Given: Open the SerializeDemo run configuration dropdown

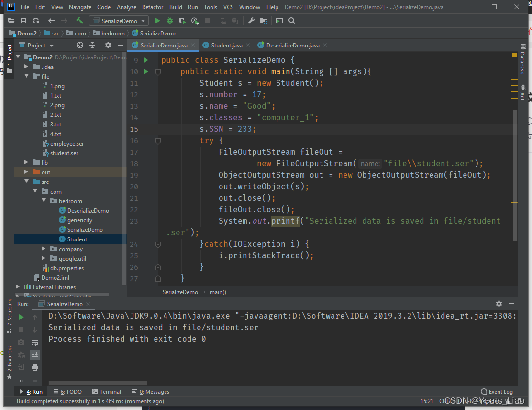Looking at the screenshot, I should click(x=119, y=21).
